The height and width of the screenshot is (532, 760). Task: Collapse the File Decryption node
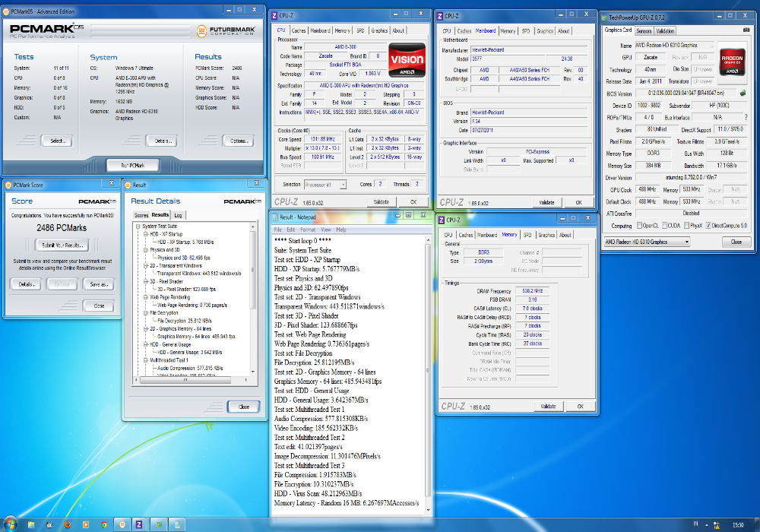145,313
